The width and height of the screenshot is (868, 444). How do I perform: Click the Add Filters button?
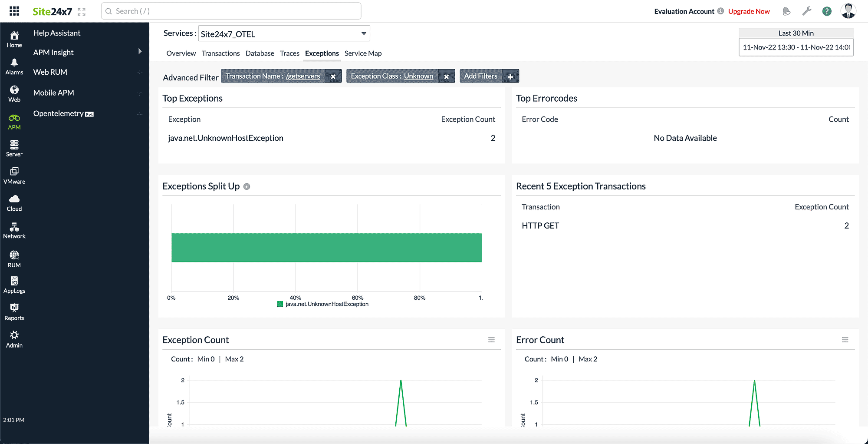[489, 76]
